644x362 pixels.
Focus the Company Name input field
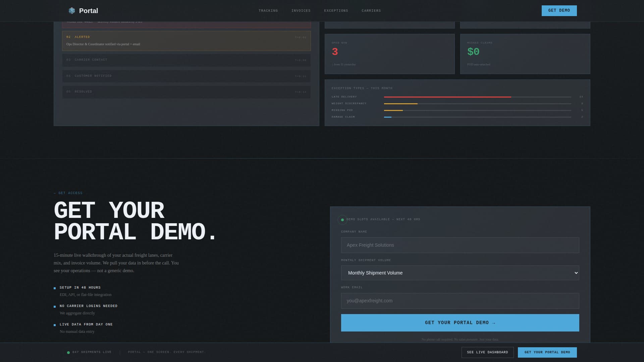(x=460, y=245)
